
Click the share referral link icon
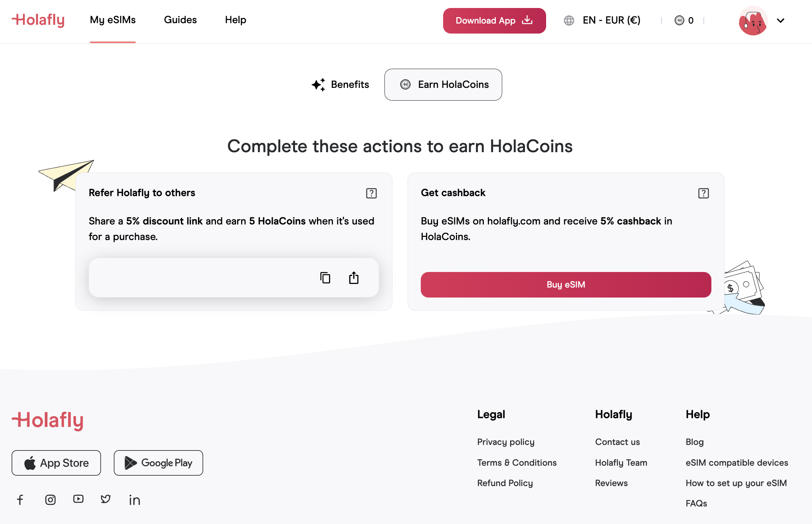[354, 278]
